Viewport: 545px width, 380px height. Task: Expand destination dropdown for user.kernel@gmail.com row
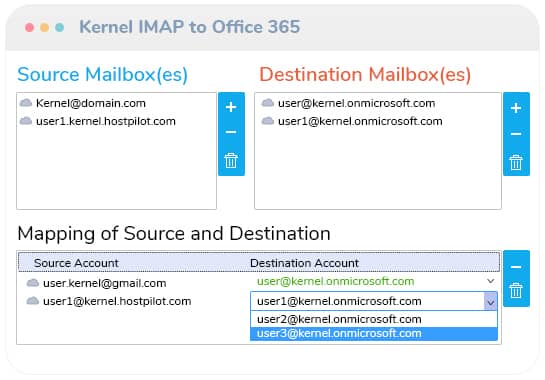point(490,281)
